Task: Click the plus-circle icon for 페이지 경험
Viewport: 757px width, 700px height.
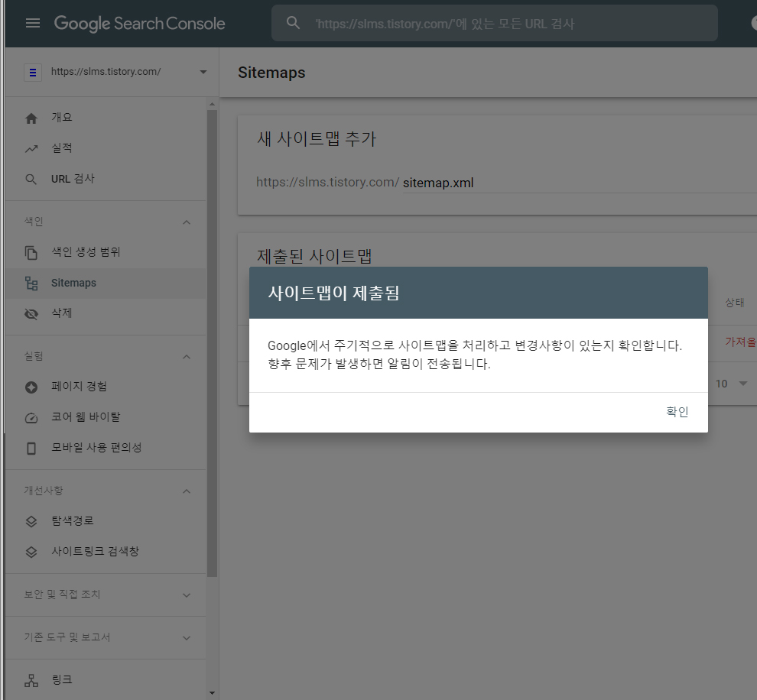Action: point(31,387)
